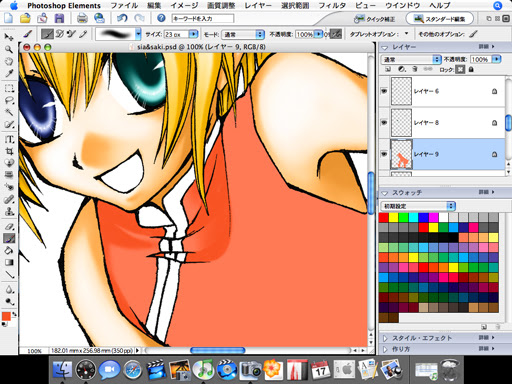Viewport: 512px width, 384px height.
Task: Open the swatches preset dropdown
Action: (418, 206)
